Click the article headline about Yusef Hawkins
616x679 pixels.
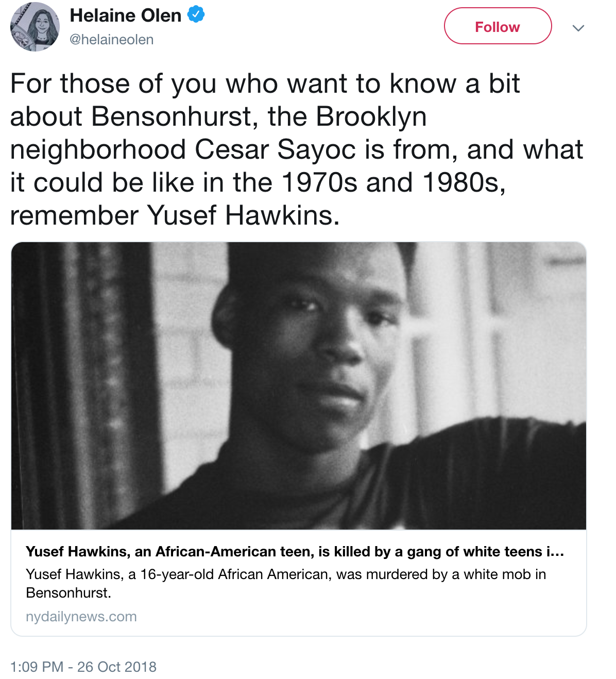point(295,552)
